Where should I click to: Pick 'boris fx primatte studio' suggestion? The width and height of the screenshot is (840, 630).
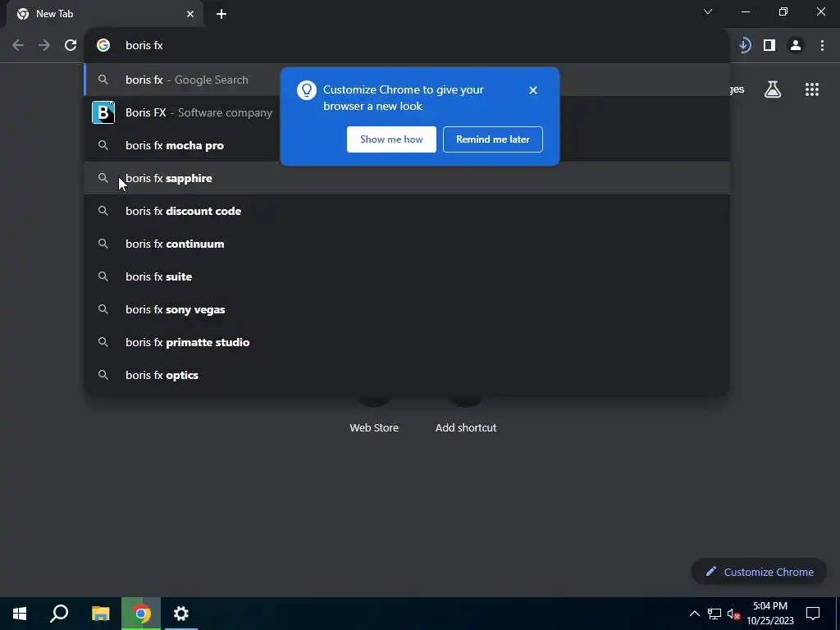[x=407, y=342]
